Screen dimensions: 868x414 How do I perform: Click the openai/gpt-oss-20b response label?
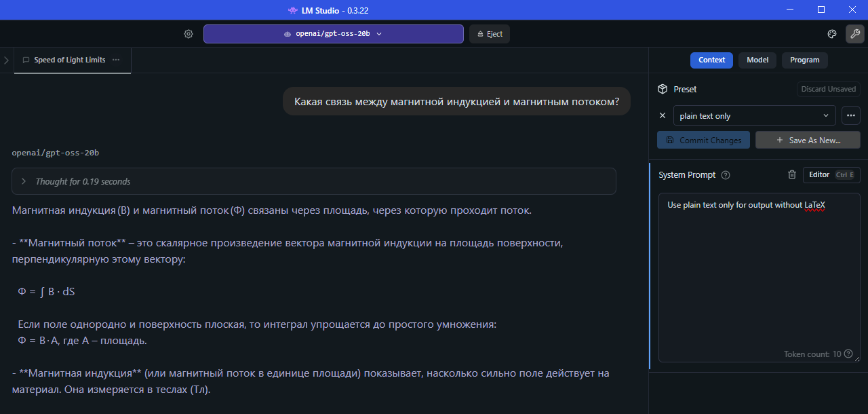pos(56,153)
